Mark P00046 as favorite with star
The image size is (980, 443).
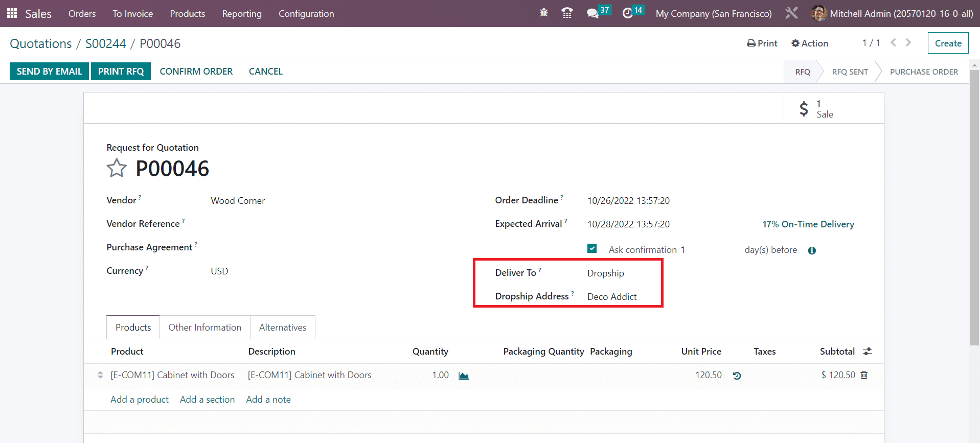117,168
